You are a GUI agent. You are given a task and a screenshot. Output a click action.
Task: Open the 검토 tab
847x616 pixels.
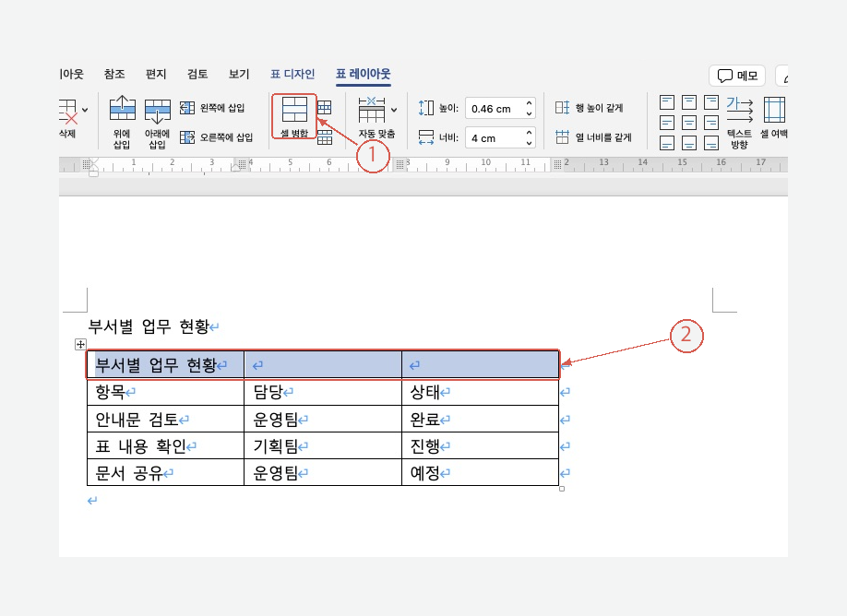click(x=197, y=74)
